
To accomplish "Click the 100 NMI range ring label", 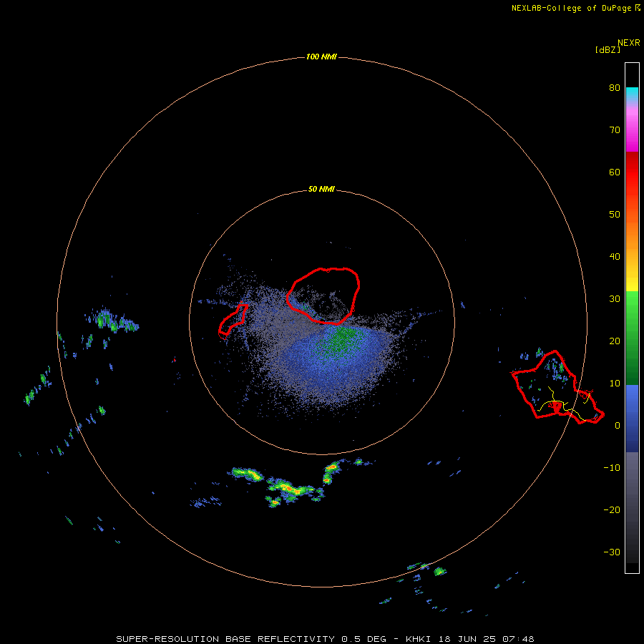I will 321,57.
